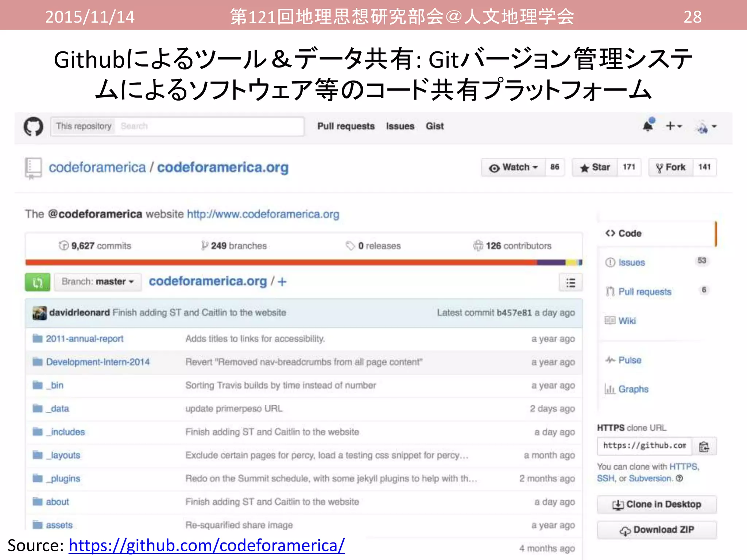Click Clone in Desktop button

tap(657, 505)
